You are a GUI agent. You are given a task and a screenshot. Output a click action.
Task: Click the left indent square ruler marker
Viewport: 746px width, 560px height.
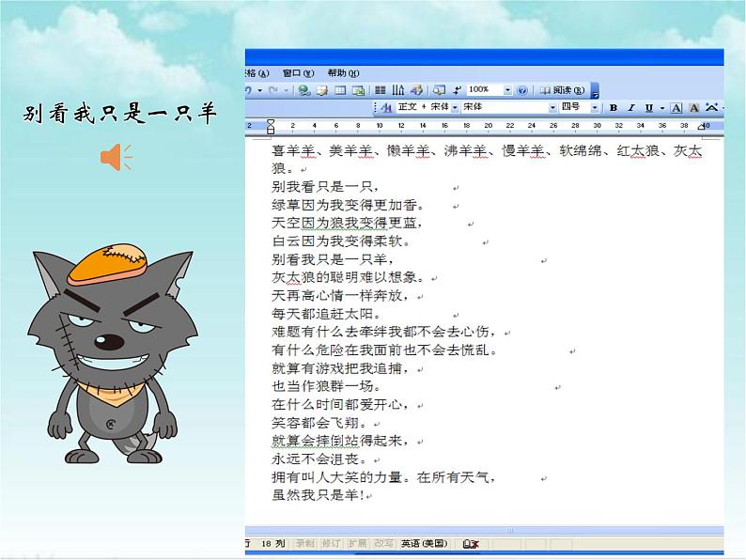coord(271,131)
